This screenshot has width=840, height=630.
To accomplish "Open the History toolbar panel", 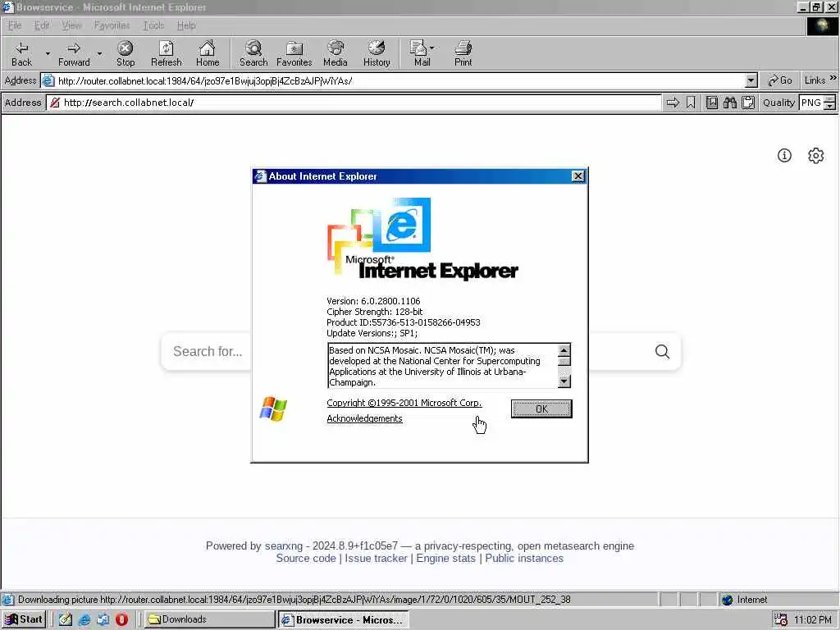I will coord(377,53).
